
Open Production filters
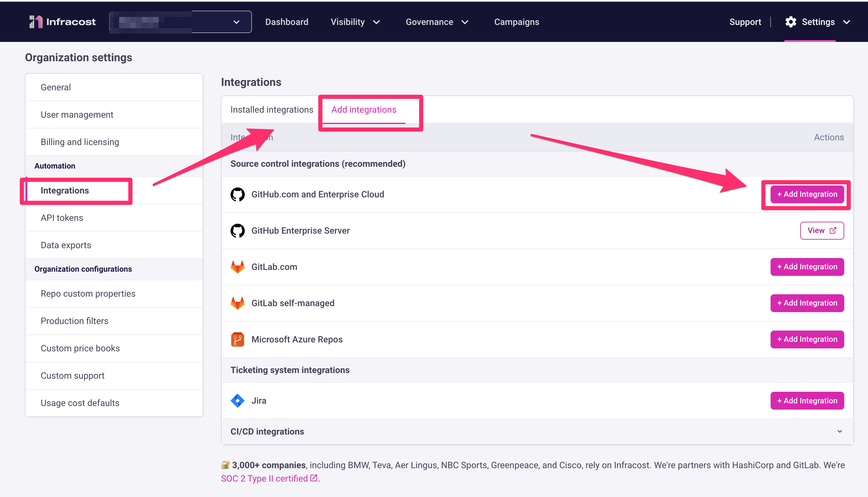[x=114, y=321]
